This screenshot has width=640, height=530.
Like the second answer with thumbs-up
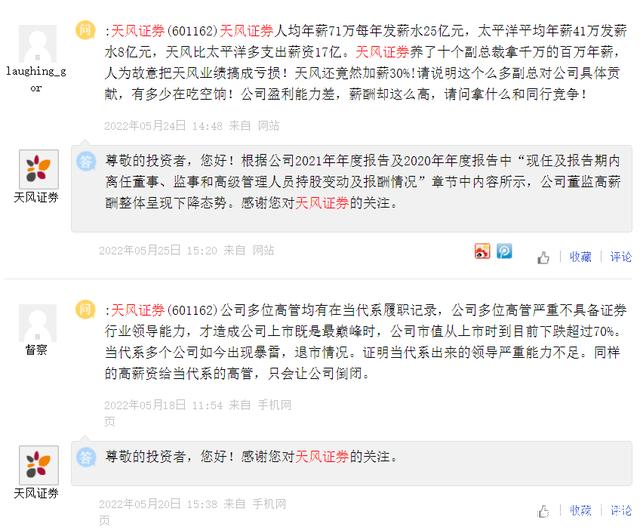(x=544, y=511)
